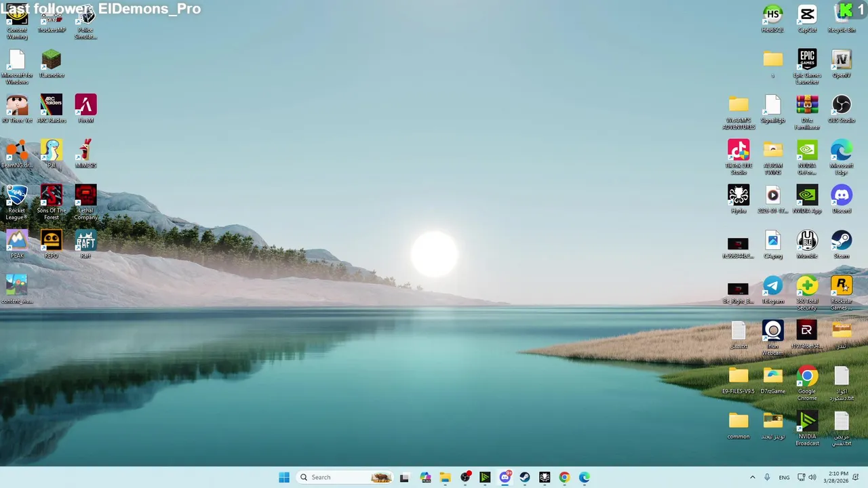Select the content_wa... image file

pos(17,290)
